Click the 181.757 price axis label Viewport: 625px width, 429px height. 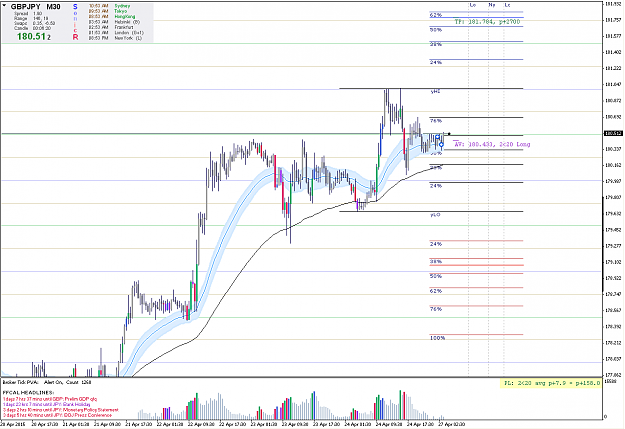click(x=613, y=20)
